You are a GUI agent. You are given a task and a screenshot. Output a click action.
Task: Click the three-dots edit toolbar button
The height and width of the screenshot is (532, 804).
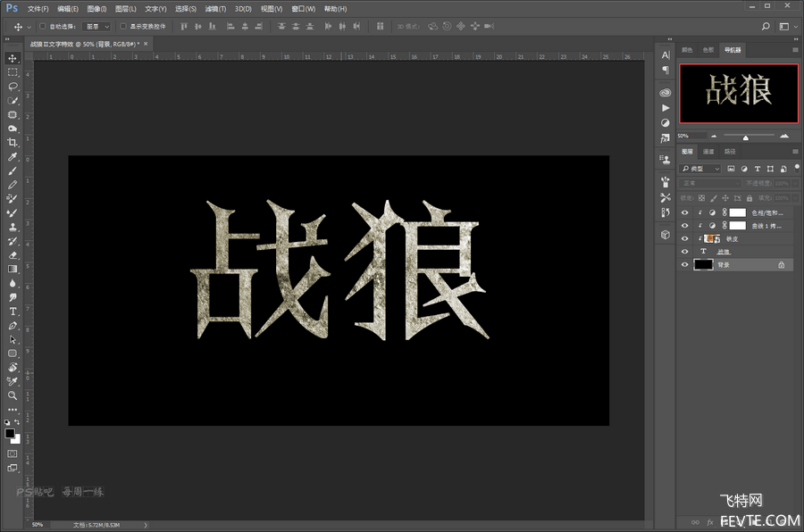pos(13,410)
